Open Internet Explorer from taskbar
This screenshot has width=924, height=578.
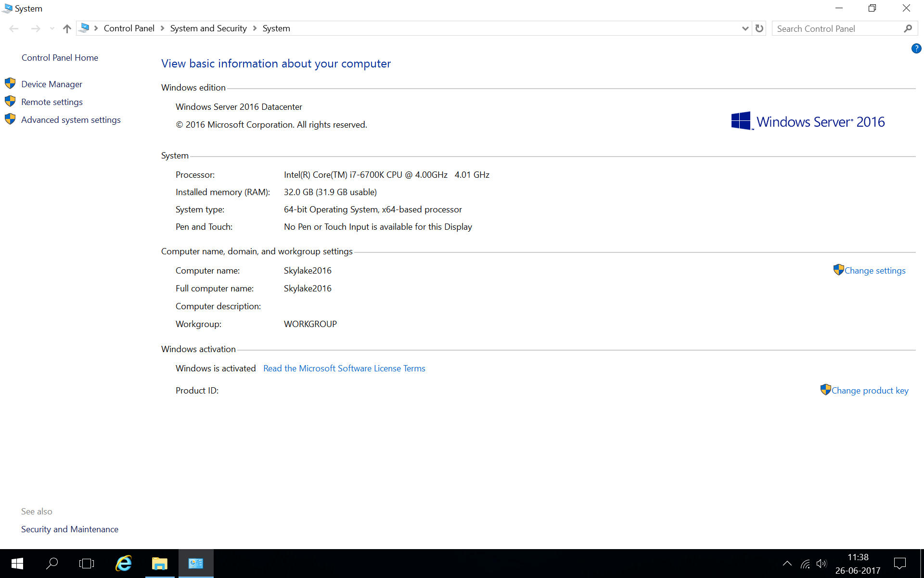point(123,563)
